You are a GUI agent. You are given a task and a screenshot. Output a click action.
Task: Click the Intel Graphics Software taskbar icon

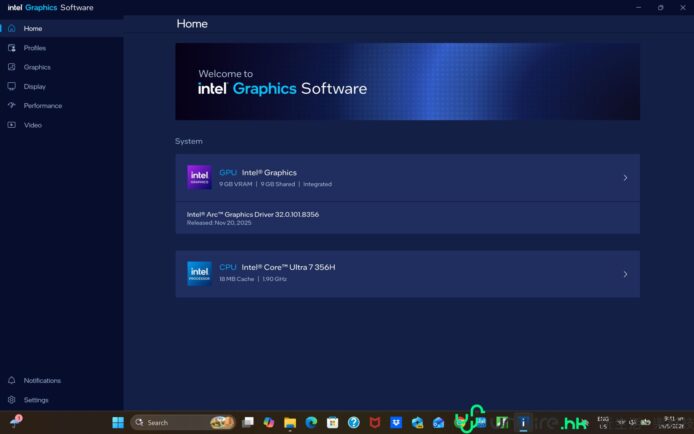pyautogui.click(x=523, y=423)
